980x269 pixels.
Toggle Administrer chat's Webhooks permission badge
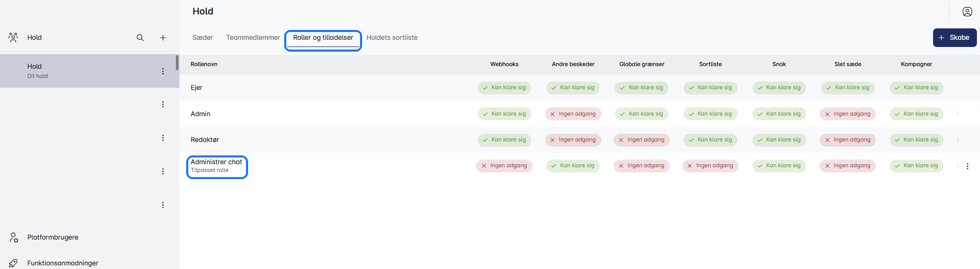[504, 166]
